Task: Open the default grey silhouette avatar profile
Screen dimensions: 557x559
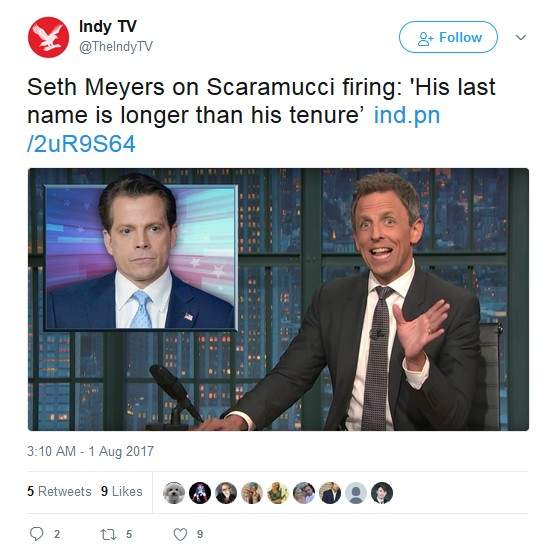Action: 356,493
